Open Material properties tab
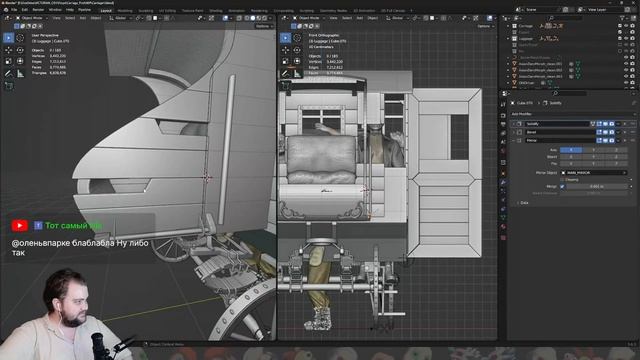 (x=503, y=227)
